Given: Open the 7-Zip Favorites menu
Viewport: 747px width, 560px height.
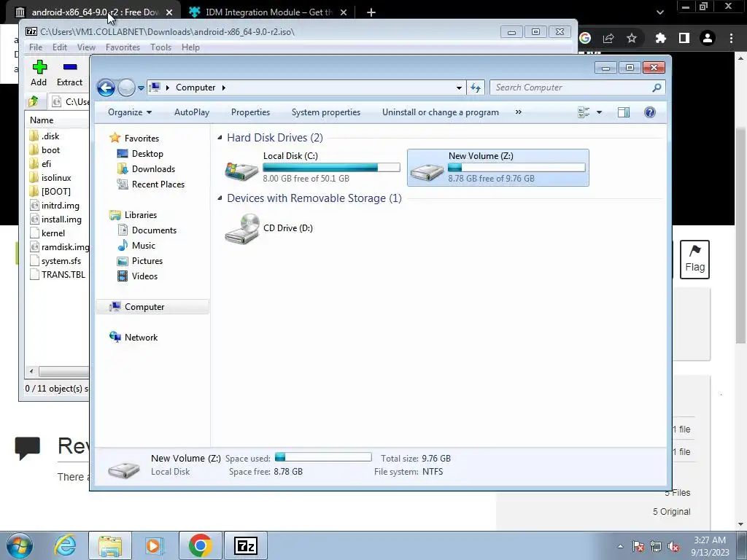Looking at the screenshot, I should pyautogui.click(x=123, y=47).
